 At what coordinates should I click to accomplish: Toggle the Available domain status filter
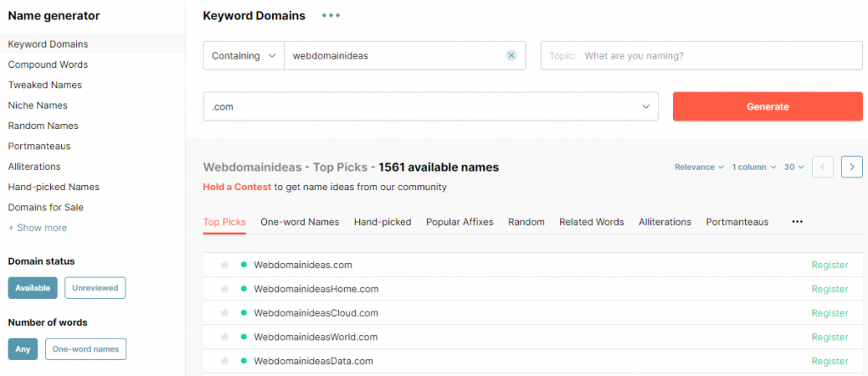(x=32, y=288)
